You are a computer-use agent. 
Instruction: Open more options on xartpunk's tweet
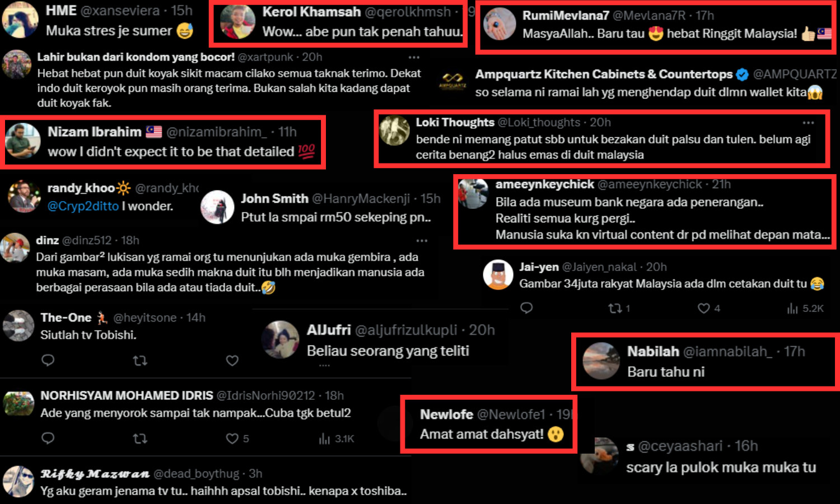click(x=414, y=57)
